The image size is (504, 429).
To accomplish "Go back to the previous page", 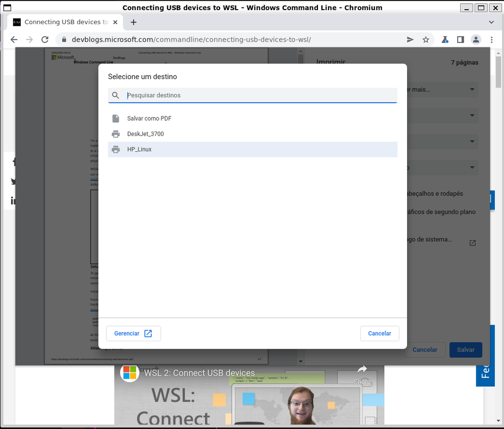I will click(x=14, y=39).
